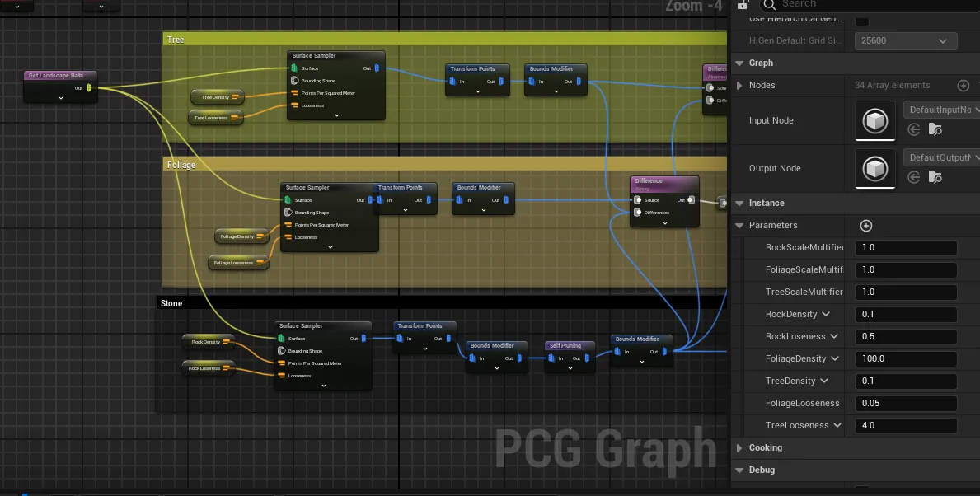Viewport: 980px width, 496px height.
Task: Click Points Per Squared Meter pin in Stone sampler
Action: [281, 363]
